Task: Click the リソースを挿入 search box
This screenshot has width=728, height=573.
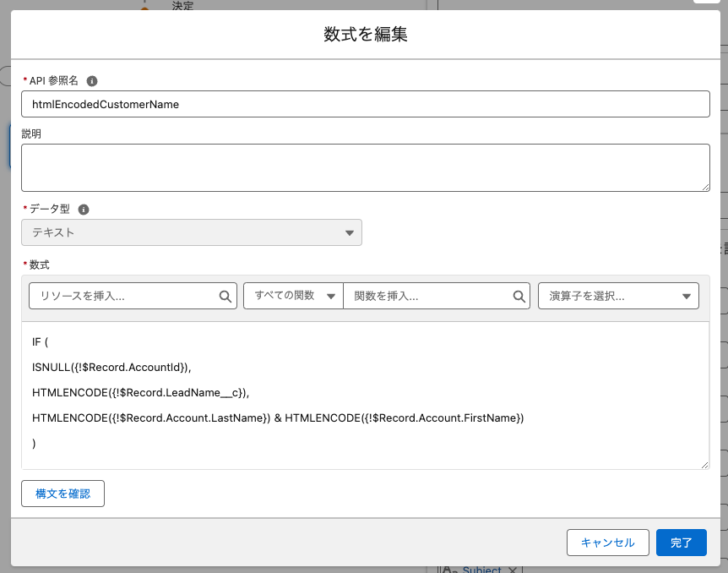Action: point(133,296)
